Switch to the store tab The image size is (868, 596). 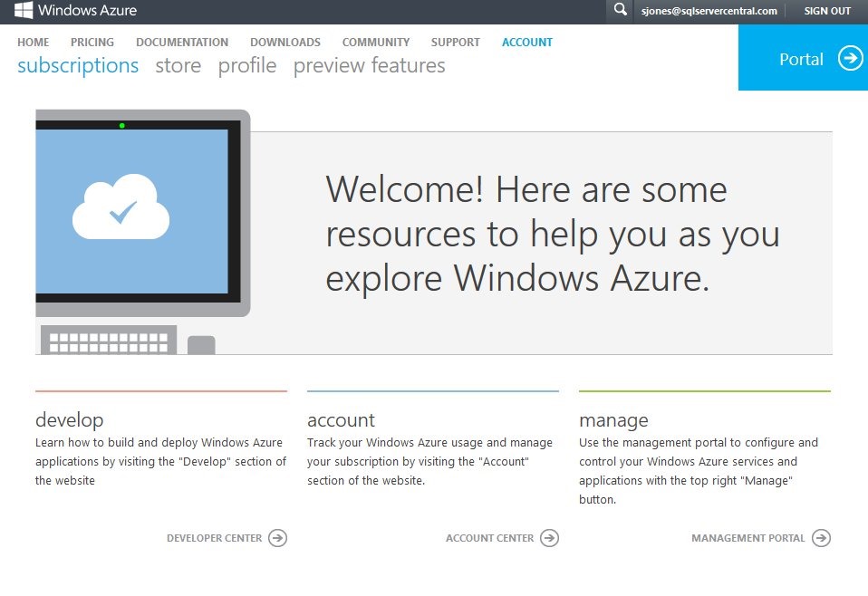tap(178, 66)
